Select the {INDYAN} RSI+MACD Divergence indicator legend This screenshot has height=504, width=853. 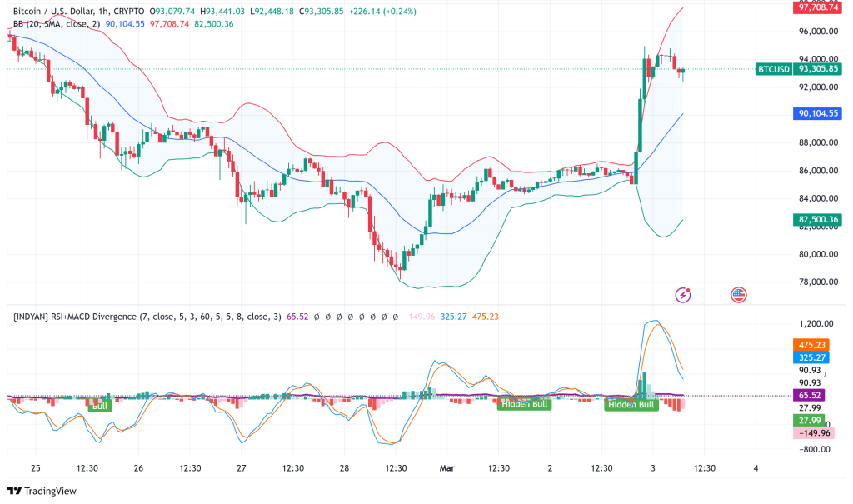point(147,317)
